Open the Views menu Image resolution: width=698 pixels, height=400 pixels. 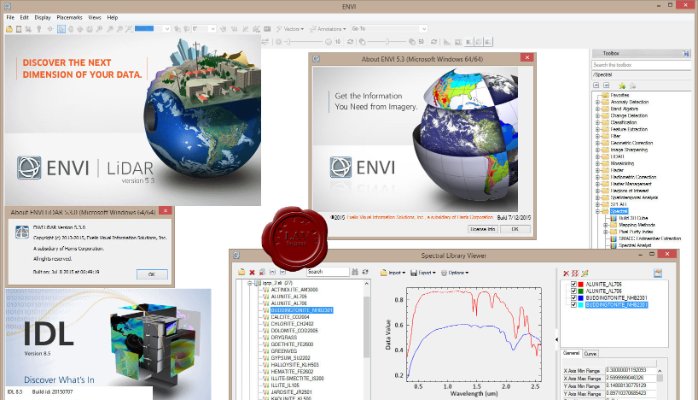pos(95,17)
